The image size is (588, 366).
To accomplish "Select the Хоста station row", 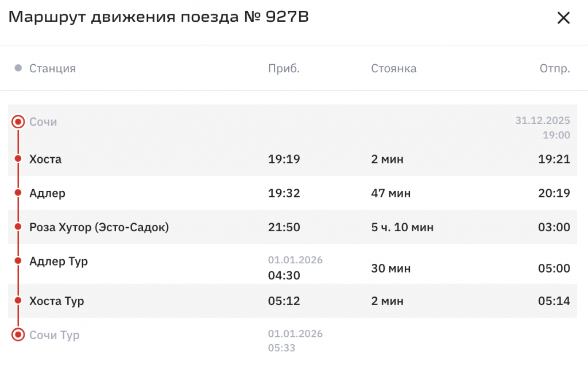I will [292, 159].
